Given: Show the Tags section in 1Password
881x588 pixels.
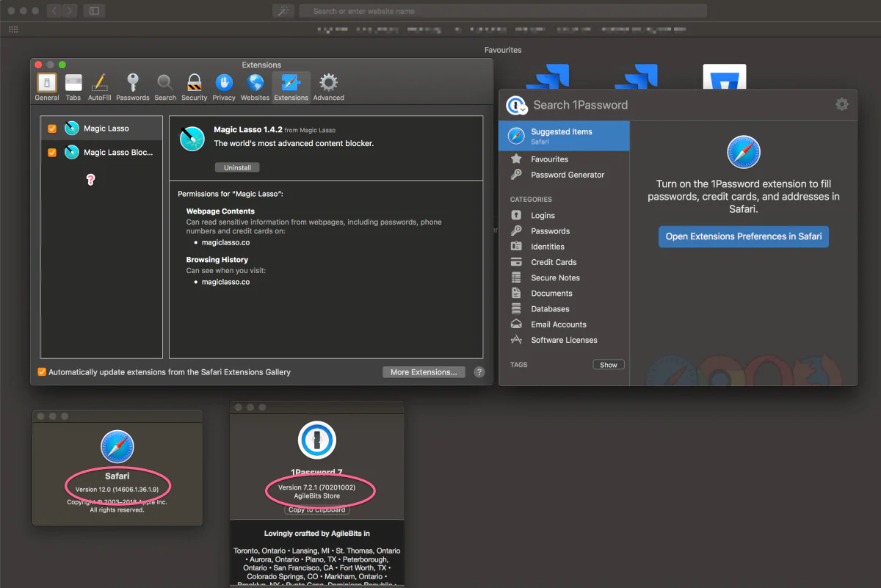Looking at the screenshot, I should (x=608, y=365).
